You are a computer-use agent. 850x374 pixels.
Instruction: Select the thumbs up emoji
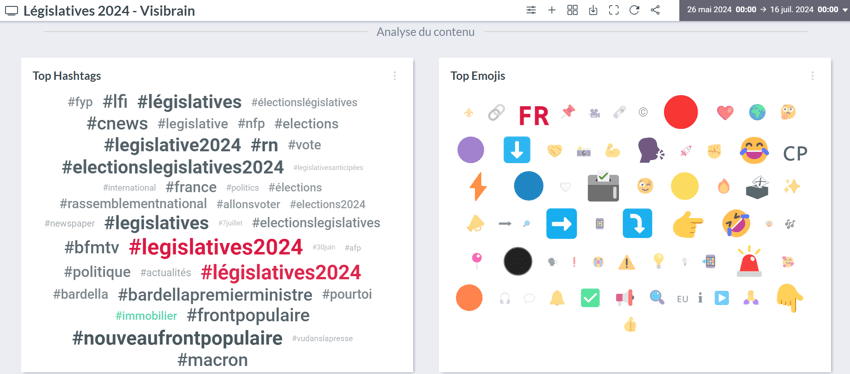[x=629, y=324]
